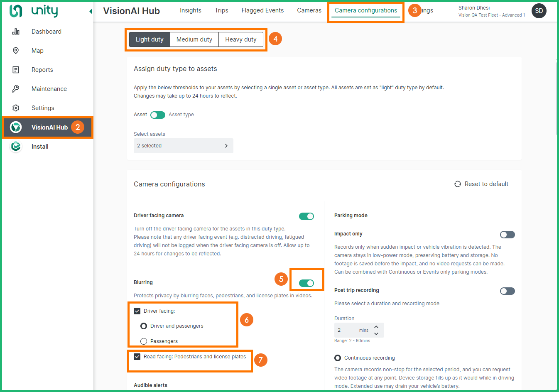
Task: Decrease Duration with the down arrow
Action: [x=376, y=333]
